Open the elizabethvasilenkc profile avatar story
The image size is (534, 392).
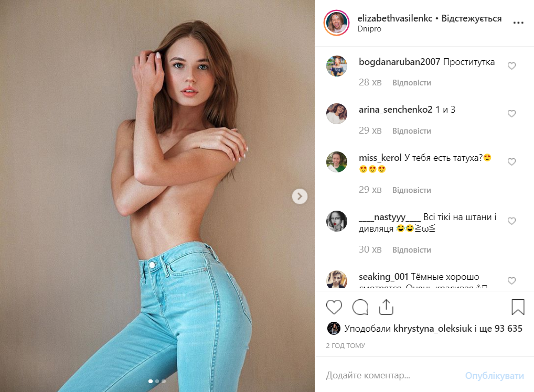(336, 23)
